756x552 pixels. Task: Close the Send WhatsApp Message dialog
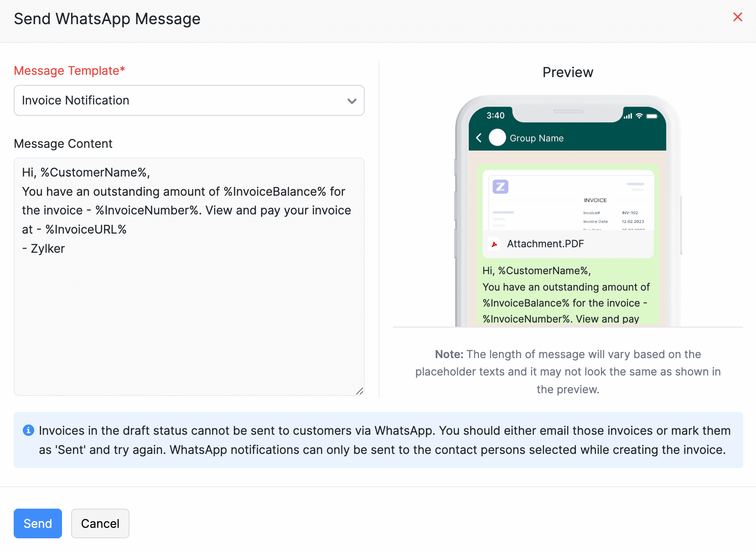point(737,17)
